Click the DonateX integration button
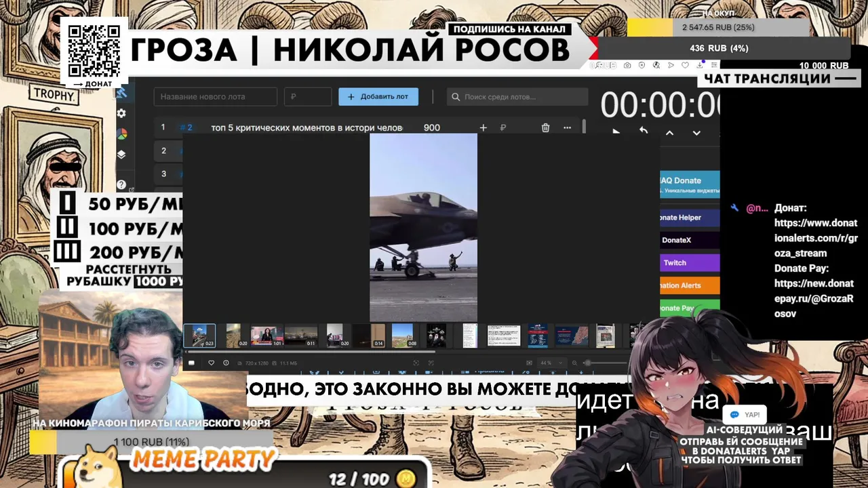868x488 pixels. (x=690, y=240)
